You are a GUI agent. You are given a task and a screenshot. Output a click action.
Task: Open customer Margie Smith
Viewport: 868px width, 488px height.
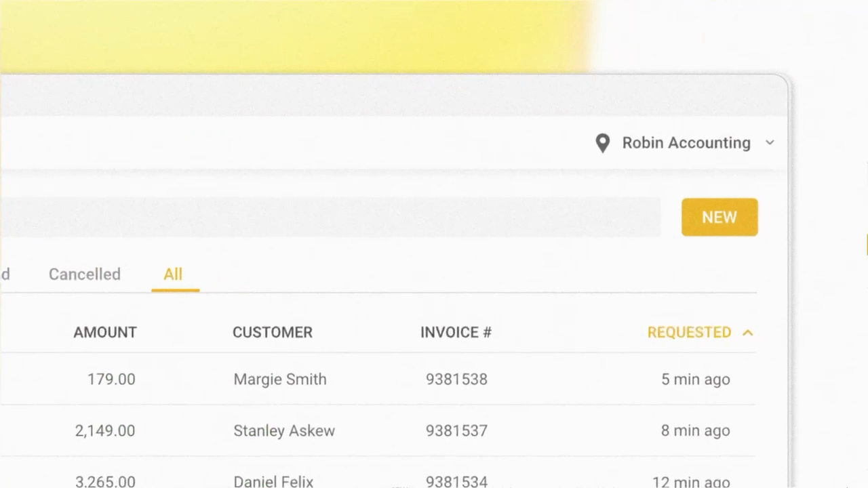280,379
